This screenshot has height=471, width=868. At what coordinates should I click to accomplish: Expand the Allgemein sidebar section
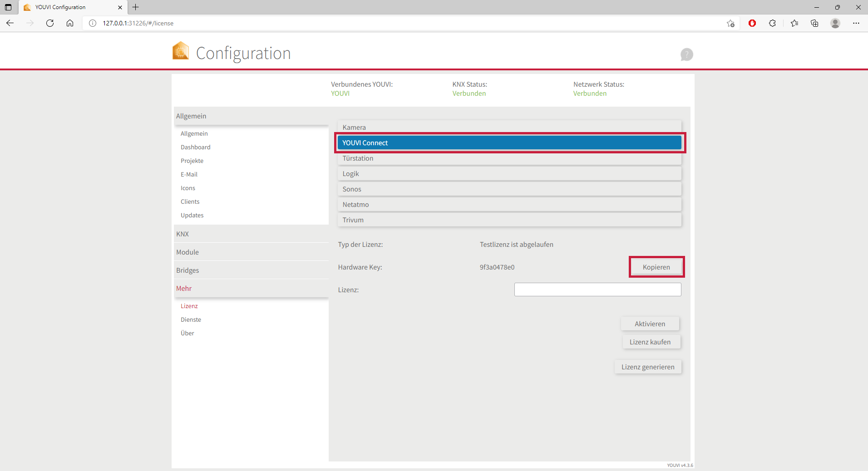pos(251,116)
